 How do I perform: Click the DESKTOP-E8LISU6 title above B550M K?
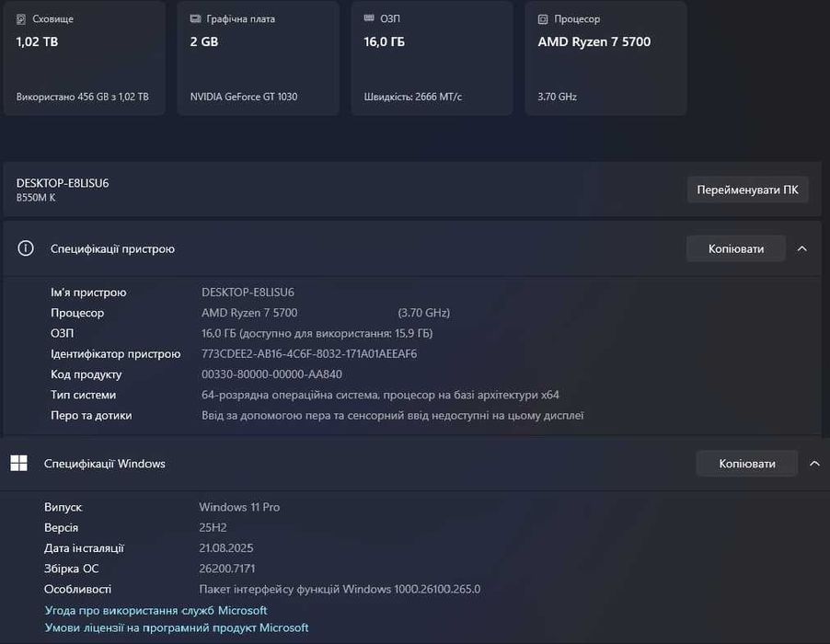tap(63, 183)
